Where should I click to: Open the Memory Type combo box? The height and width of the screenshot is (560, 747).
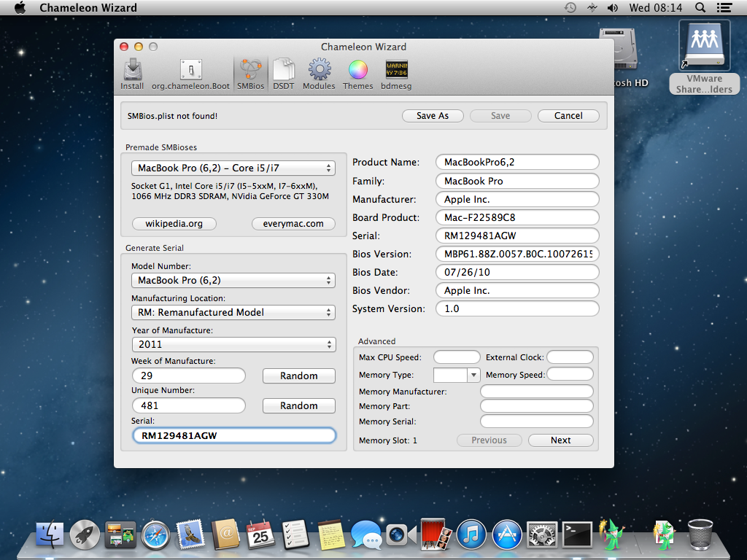point(473,375)
